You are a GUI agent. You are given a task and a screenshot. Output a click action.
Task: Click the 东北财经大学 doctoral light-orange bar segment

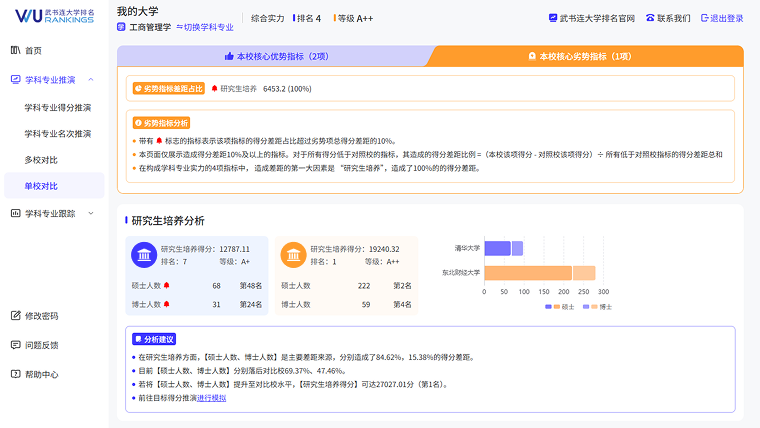click(584, 273)
